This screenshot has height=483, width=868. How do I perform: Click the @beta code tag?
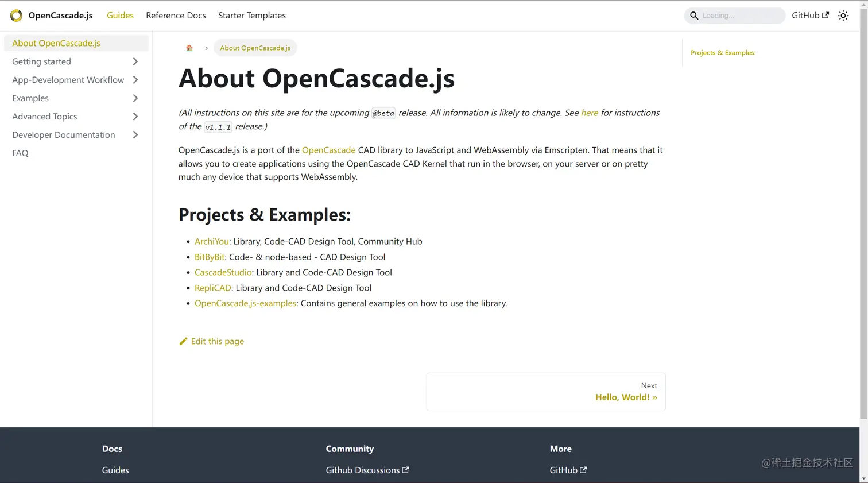coord(383,113)
